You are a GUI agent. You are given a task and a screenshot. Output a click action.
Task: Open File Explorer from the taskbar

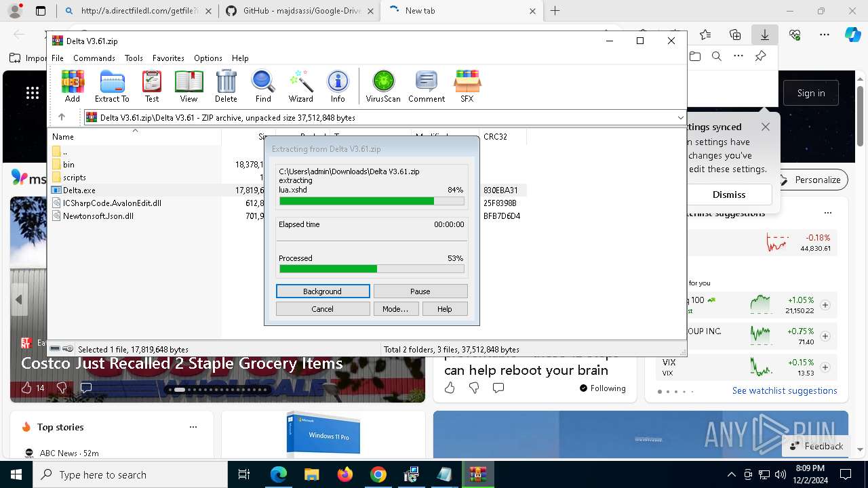pos(312,474)
